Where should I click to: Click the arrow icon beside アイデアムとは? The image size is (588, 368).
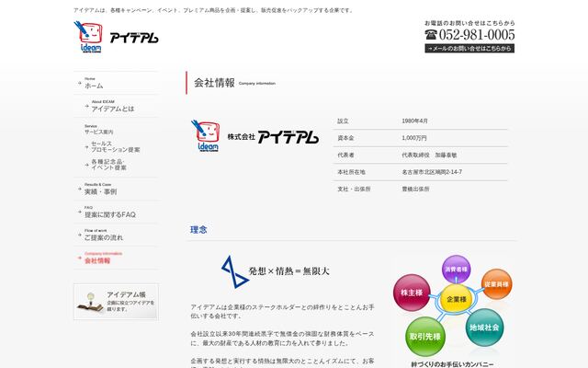86,106
